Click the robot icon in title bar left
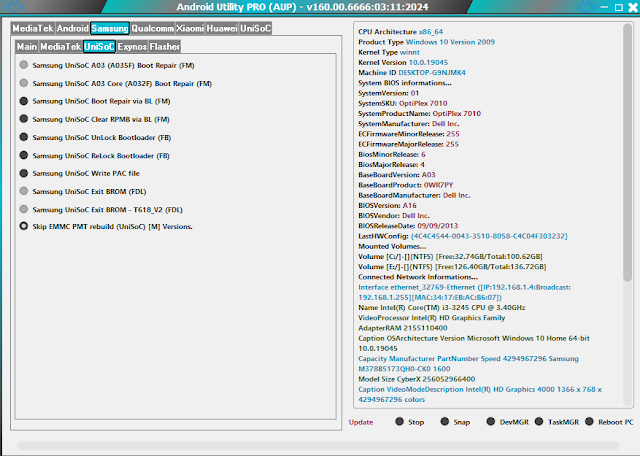640x456 pixels. (x=15, y=7)
